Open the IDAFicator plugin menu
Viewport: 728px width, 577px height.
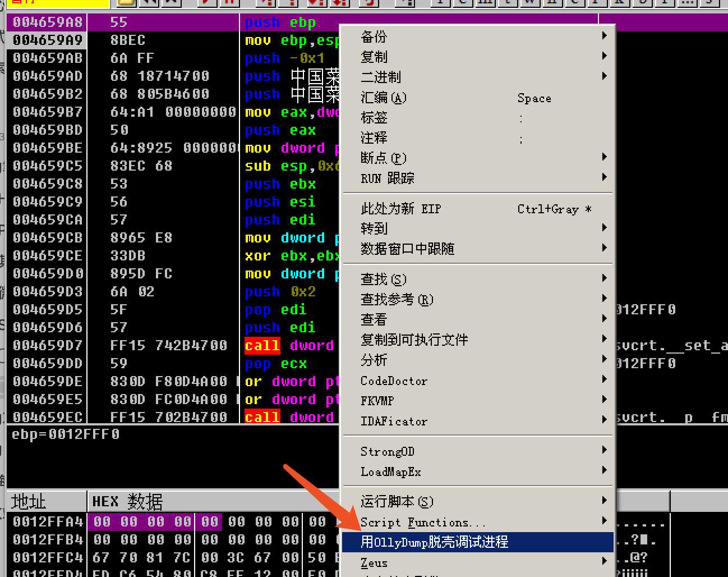click(478, 421)
